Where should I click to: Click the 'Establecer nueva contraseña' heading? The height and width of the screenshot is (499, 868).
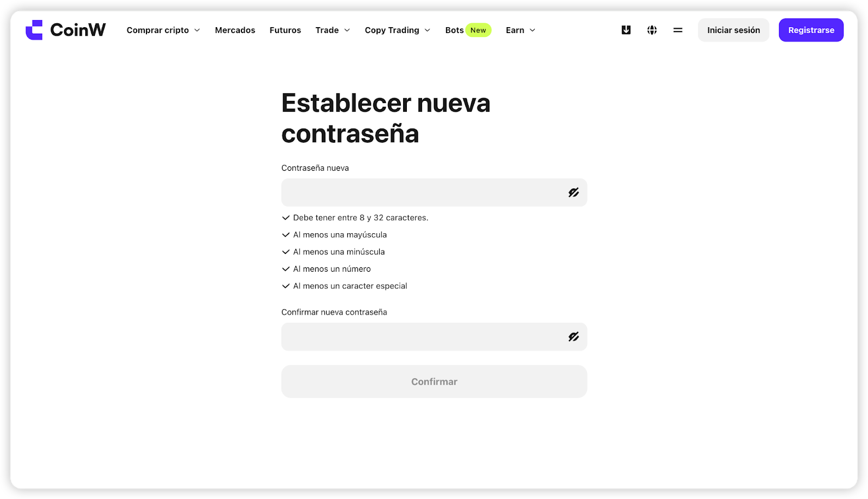386,118
